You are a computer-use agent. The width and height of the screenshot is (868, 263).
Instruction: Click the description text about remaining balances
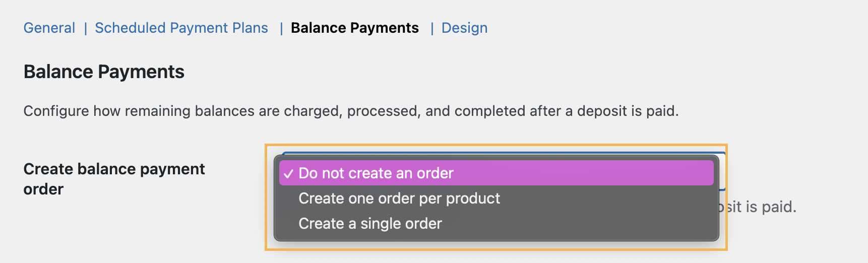point(351,111)
